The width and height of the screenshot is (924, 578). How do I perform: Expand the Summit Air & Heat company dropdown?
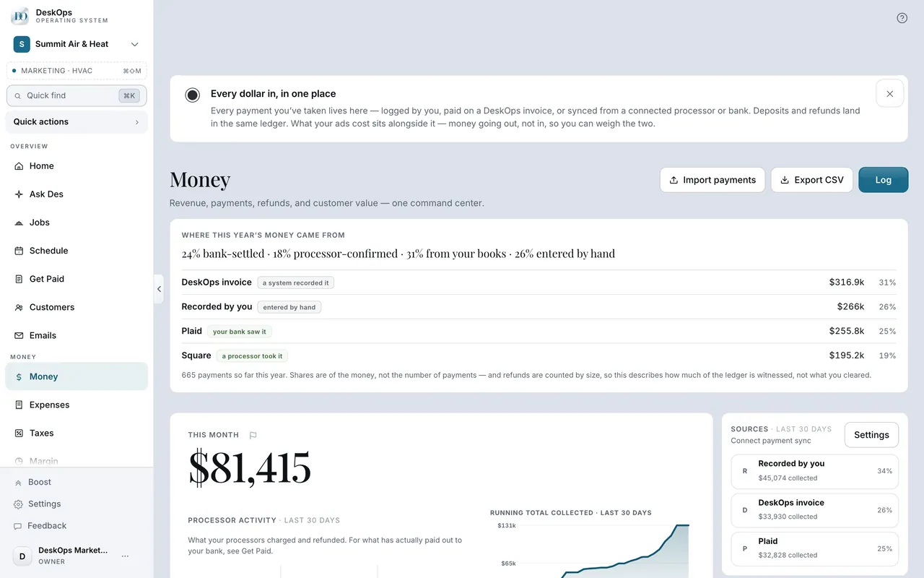(134, 44)
